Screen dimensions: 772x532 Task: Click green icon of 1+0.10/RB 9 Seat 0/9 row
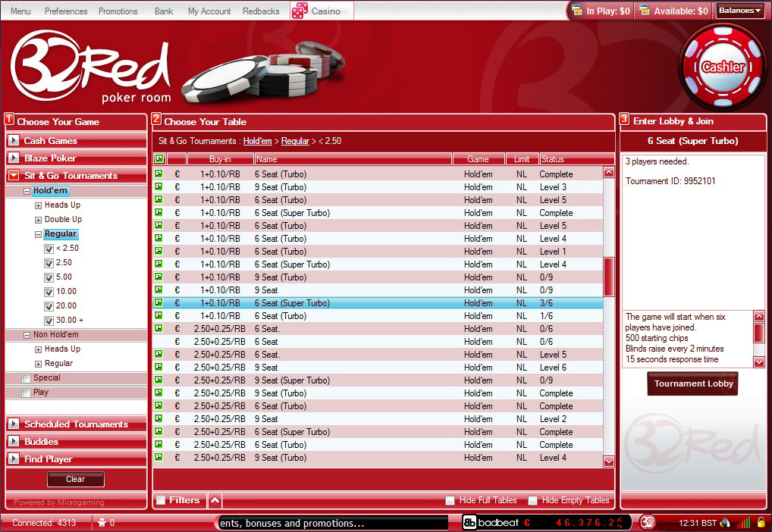pos(158,289)
